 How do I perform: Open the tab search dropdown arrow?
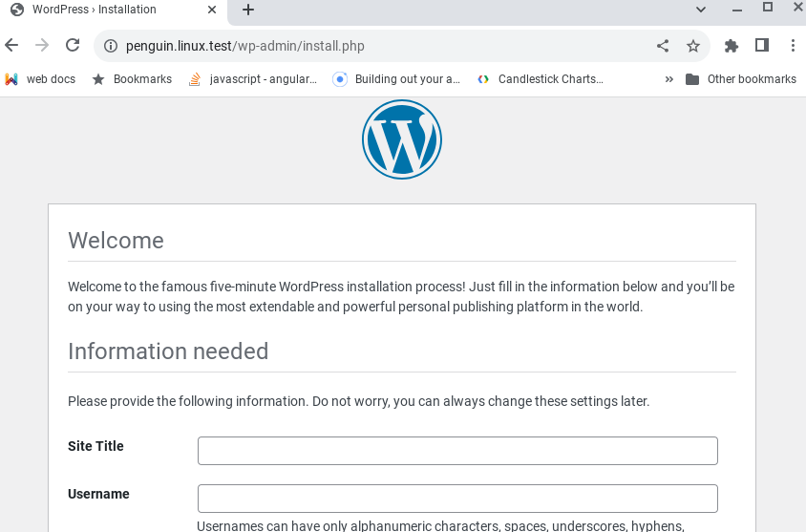click(701, 10)
